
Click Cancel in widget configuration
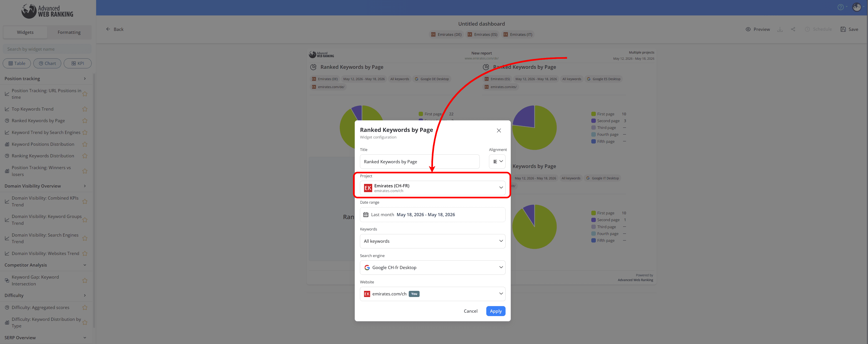pos(470,311)
